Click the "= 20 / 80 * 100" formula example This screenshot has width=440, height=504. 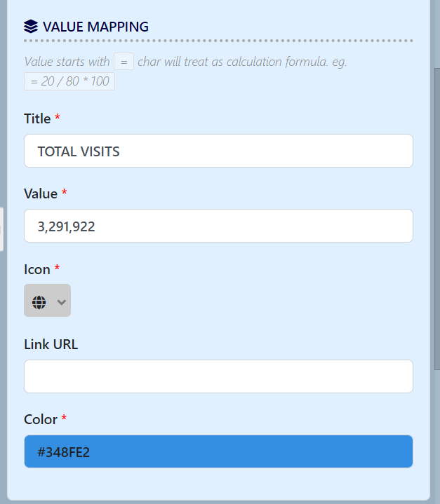tap(69, 81)
